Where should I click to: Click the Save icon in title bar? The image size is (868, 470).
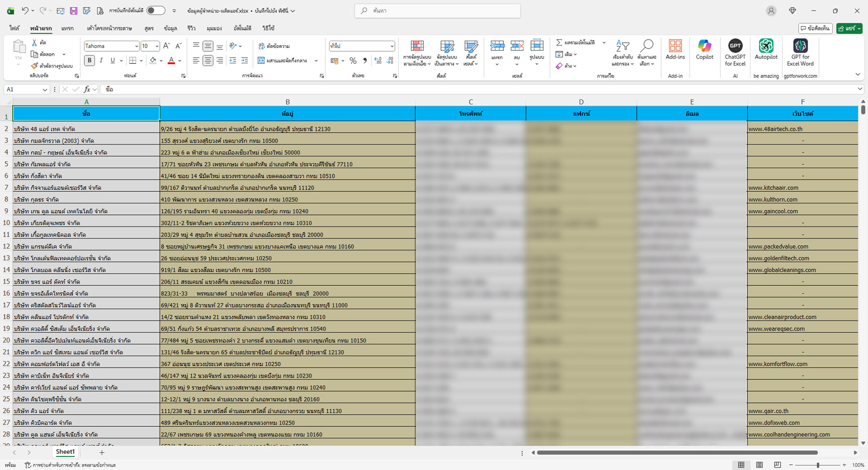[73, 11]
